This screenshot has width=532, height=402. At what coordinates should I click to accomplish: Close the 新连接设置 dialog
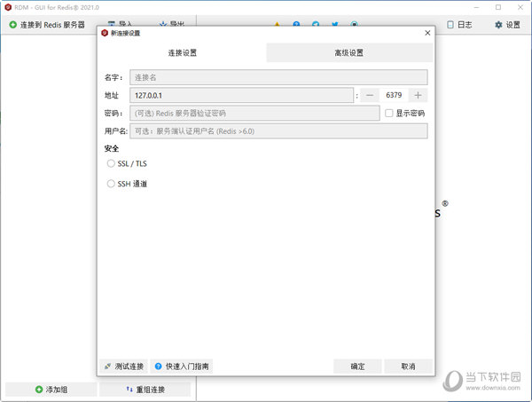(x=427, y=33)
